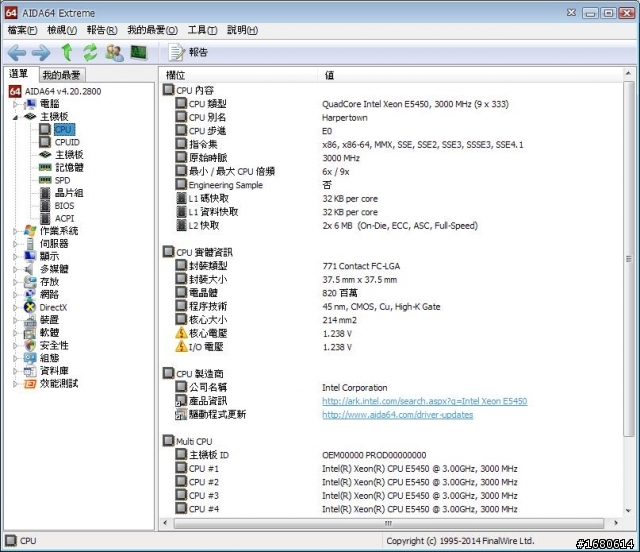Expand the 電腦 tree node

(x=15, y=105)
